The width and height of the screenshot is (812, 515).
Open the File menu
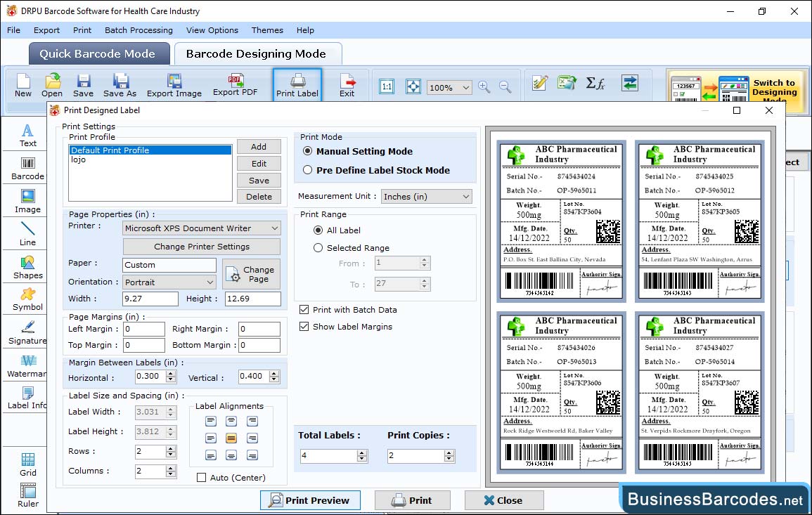pos(13,30)
